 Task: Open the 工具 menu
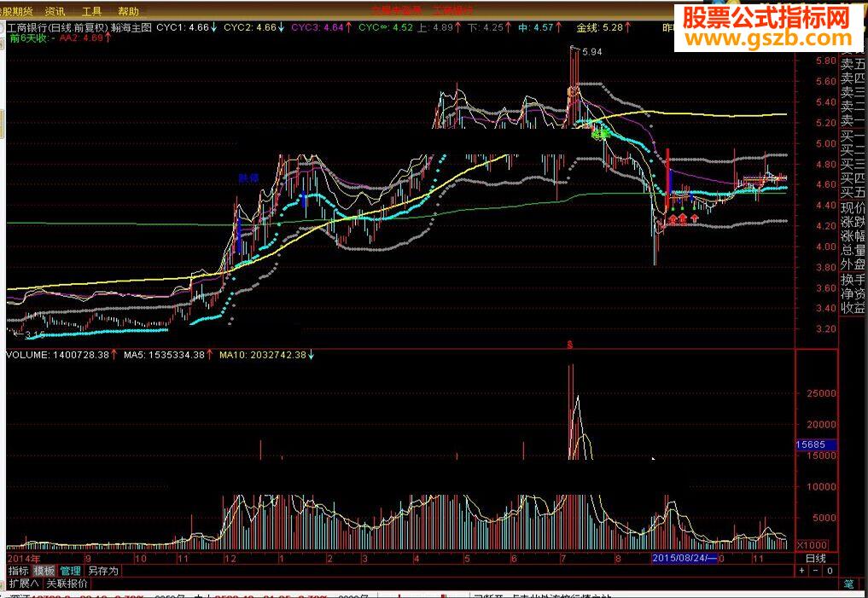pyautogui.click(x=92, y=11)
